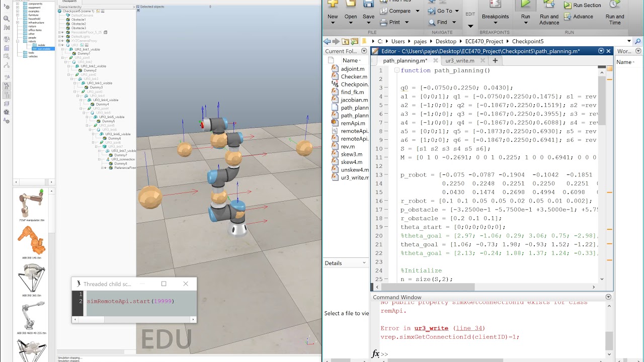Click the Find tool in NAVIGATE section
This screenshot has width=644, height=362.
(x=437, y=22)
